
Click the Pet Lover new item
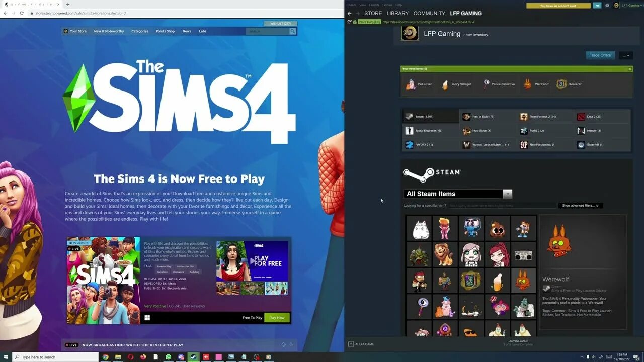pyautogui.click(x=419, y=84)
